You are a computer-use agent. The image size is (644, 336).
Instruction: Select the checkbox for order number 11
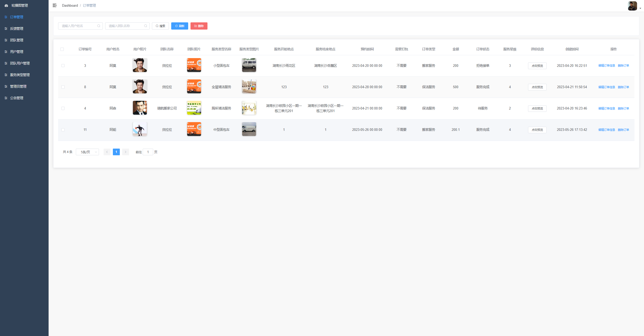tap(63, 130)
